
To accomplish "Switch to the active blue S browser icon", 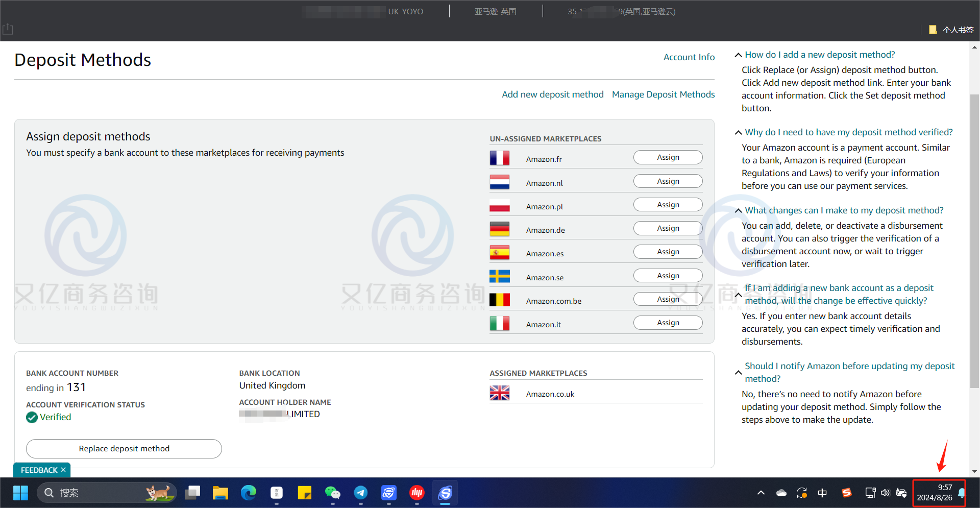I will point(445,493).
